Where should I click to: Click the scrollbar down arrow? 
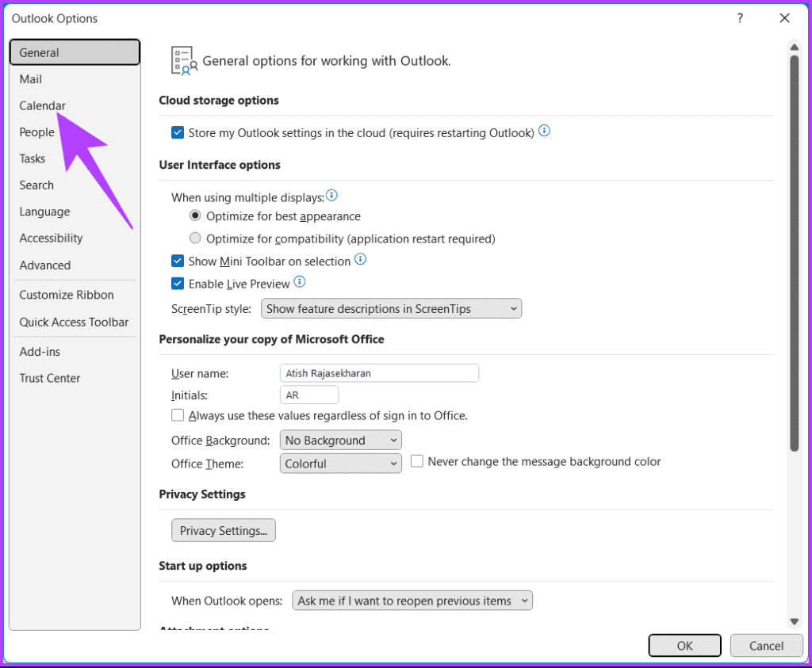794,621
